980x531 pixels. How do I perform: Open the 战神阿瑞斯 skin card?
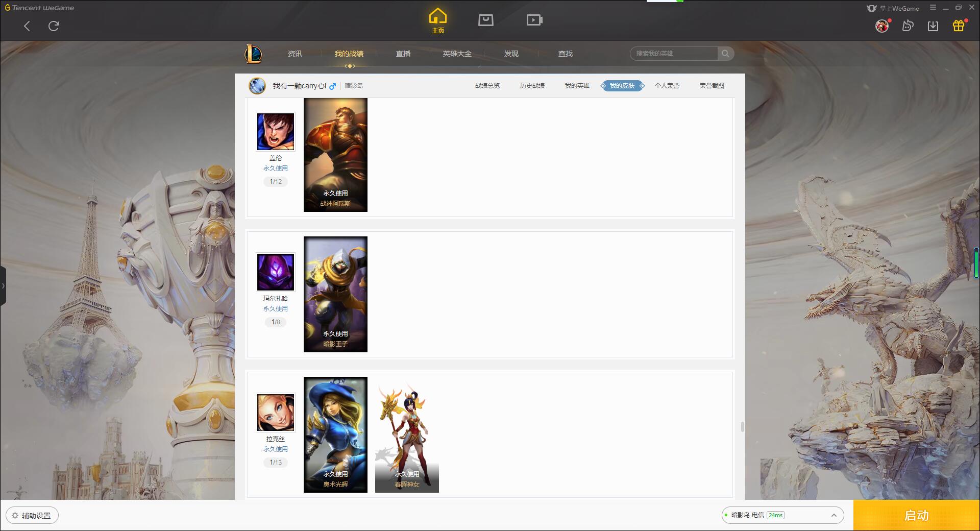[335, 155]
